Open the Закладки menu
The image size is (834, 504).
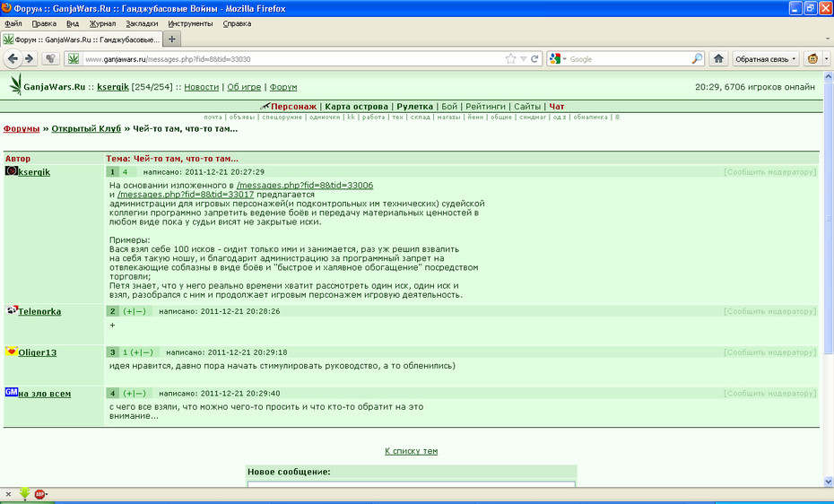[x=142, y=23]
